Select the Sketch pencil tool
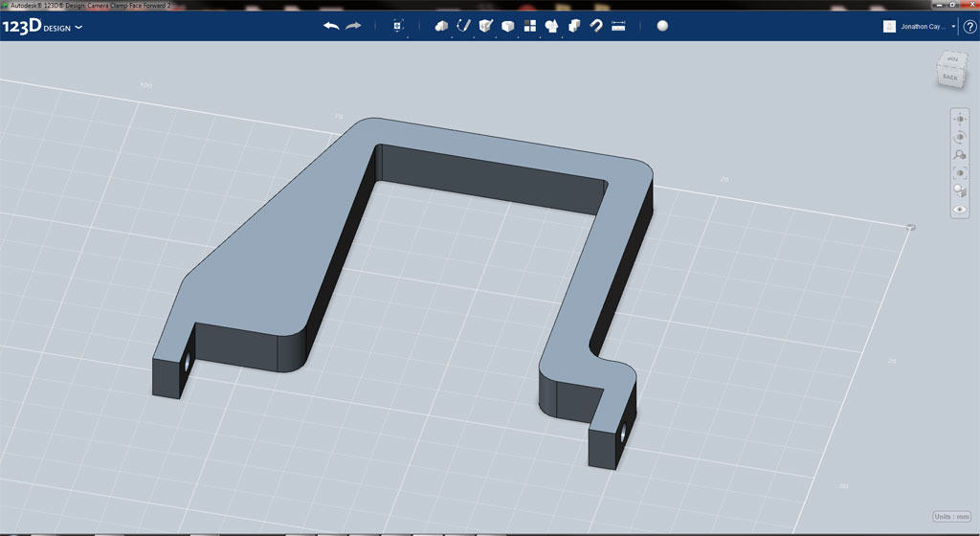980x536 pixels. 464,26
